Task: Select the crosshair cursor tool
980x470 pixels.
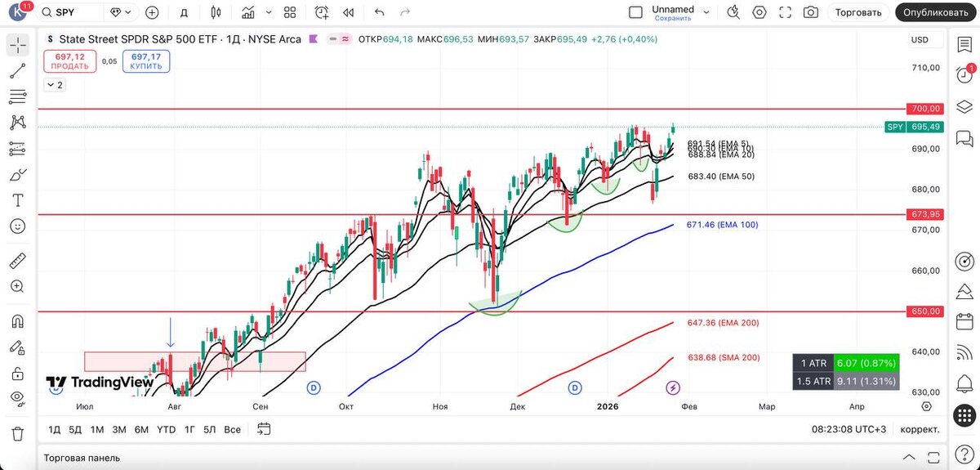Action: (x=17, y=46)
